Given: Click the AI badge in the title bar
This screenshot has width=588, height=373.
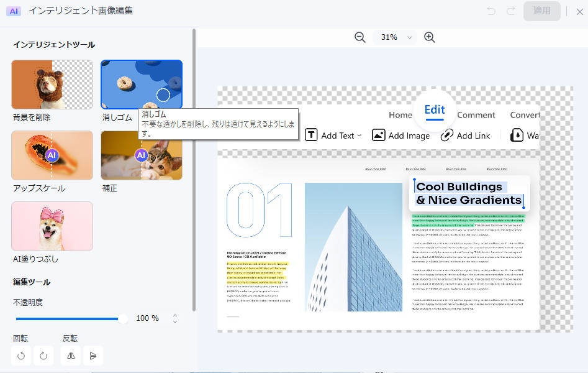Looking at the screenshot, I should point(13,11).
